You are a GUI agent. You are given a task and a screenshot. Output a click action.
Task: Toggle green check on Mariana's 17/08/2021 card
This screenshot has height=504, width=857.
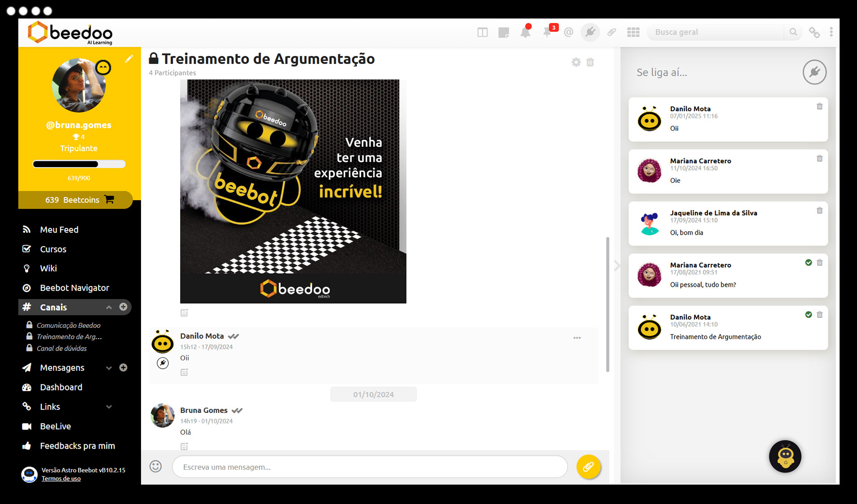click(808, 263)
